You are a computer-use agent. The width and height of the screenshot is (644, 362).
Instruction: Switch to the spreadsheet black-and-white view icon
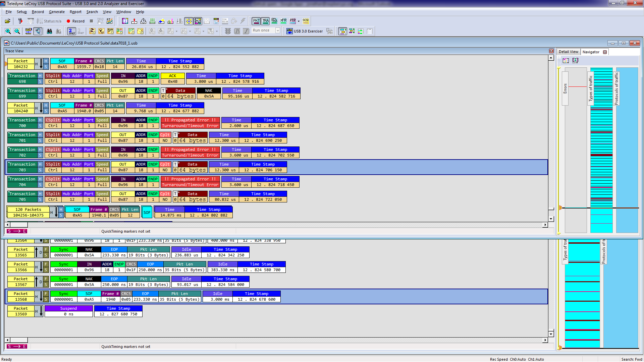[x=370, y=31]
